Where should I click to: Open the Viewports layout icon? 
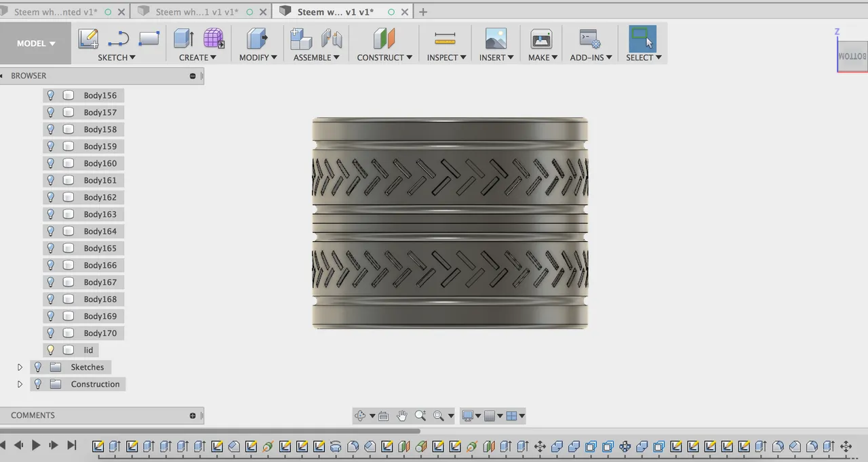click(512, 416)
